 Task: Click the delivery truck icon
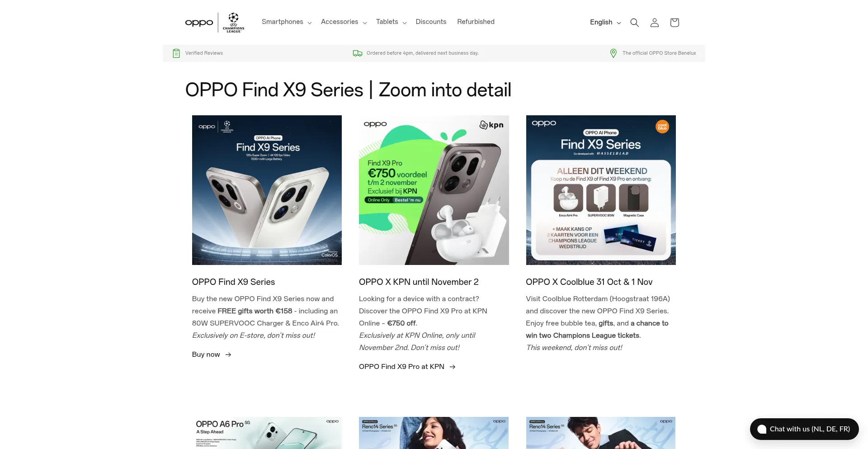coord(358,53)
